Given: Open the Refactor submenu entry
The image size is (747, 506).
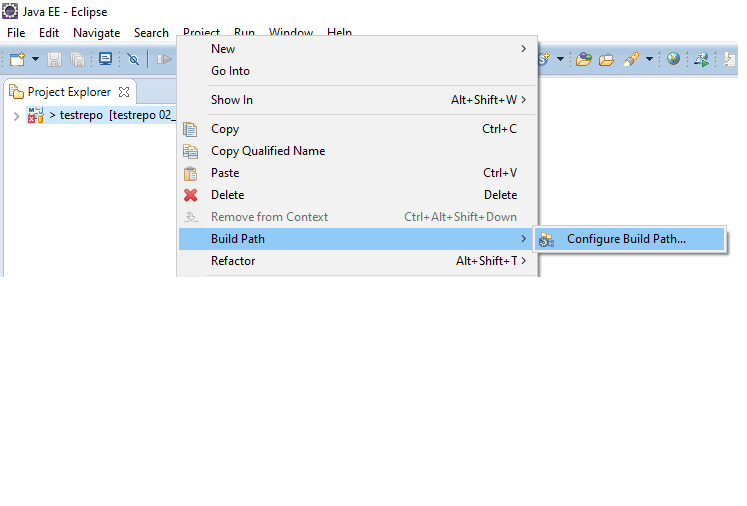Looking at the screenshot, I should 358,261.
